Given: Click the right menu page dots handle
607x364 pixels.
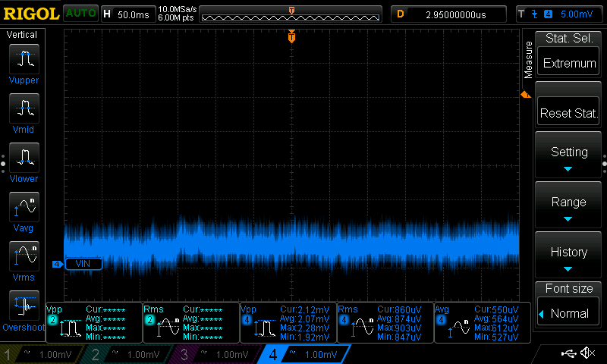Looking at the screenshot, I should tap(604, 164).
